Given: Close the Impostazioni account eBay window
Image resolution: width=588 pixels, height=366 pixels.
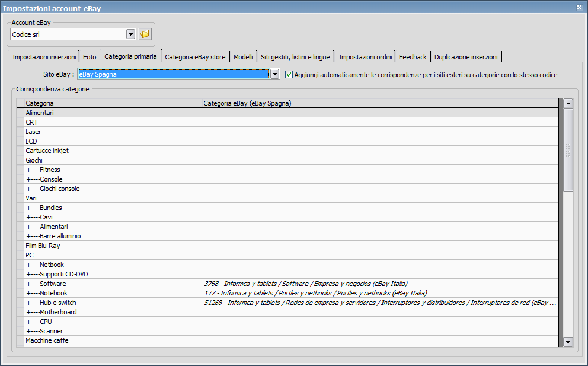Looking at the screenshot, I should 579,7.
